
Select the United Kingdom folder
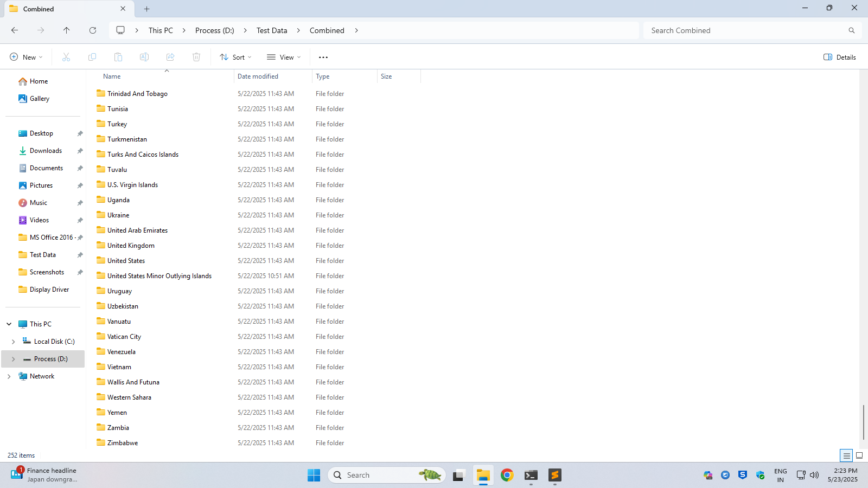coord(131,246)
